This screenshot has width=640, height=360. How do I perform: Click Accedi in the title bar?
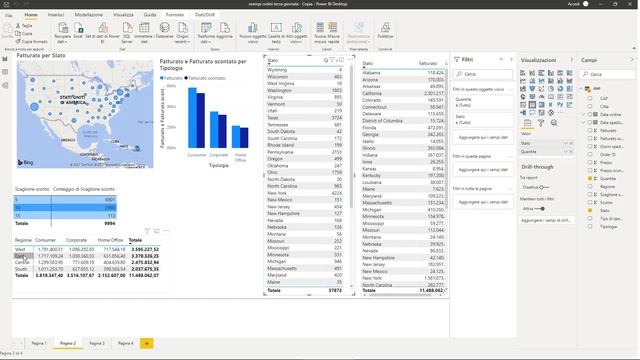point(573,4)
